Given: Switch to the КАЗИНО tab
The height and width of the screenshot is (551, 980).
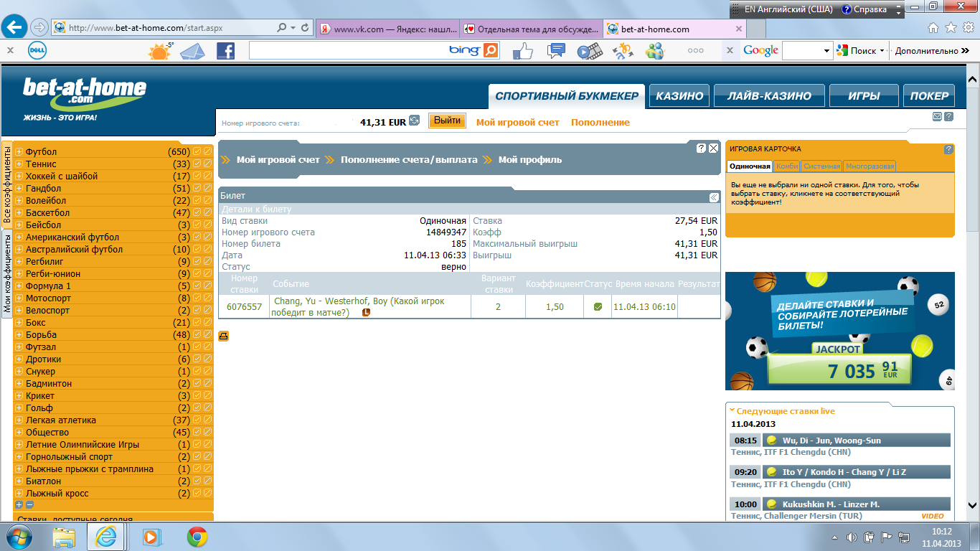Looking at the screenshot, I should 679,95.
